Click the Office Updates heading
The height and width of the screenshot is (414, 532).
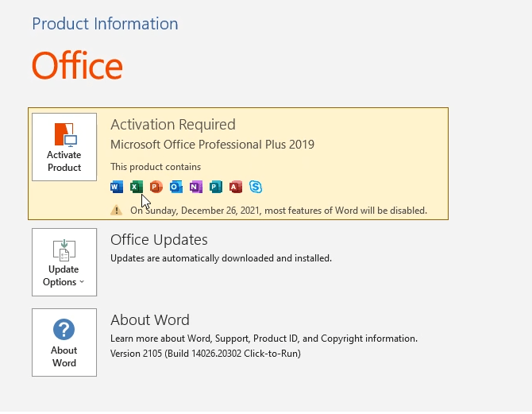coord(159,239)
